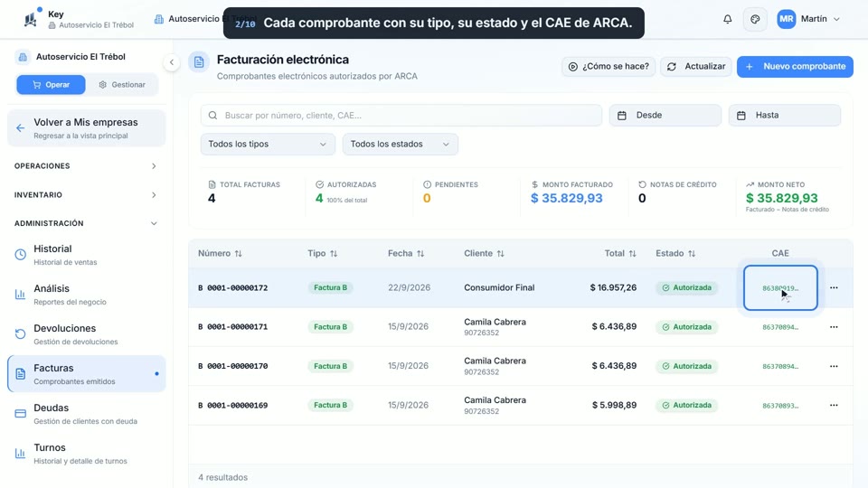Screen dimensions: 868x488
Task: Click invoice number B 0001-00000171
Action: click(x=233, y=327)
